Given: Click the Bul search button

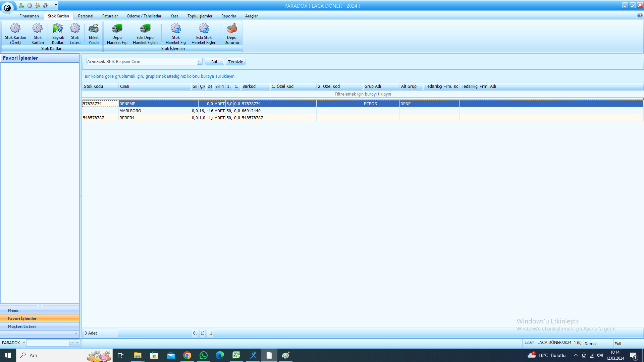Looking at the screenshot, I should (214, 62).
